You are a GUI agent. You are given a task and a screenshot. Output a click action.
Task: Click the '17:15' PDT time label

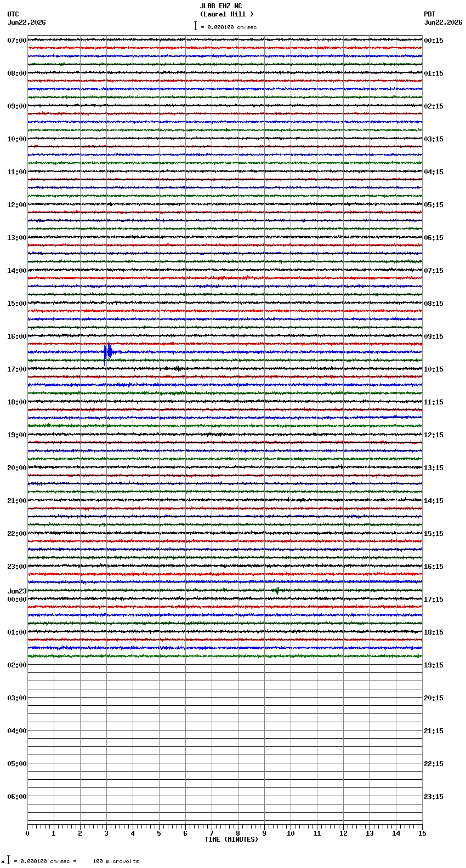[x=434, y=599]
